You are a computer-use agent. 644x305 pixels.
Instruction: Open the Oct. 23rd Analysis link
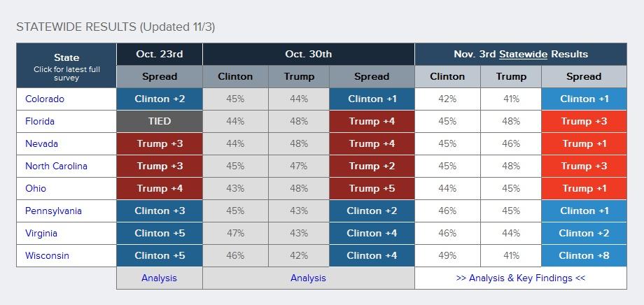[x=159, y=278]
